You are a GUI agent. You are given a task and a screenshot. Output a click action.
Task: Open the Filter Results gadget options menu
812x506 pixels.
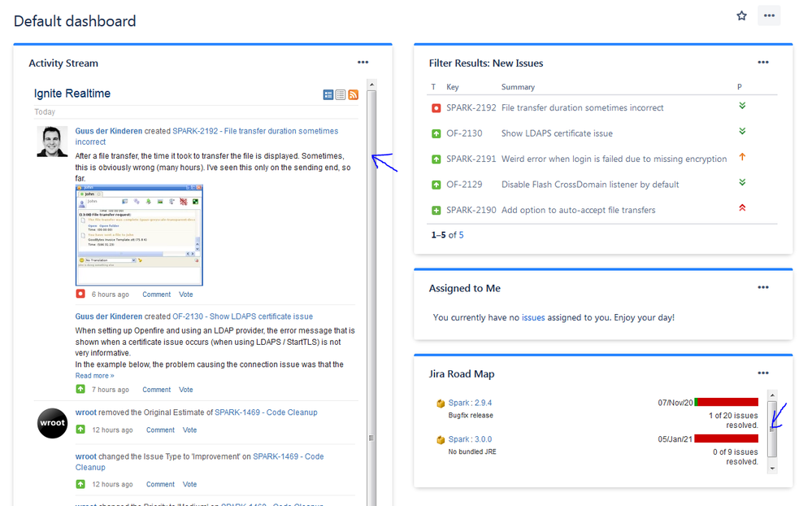coord(763,62)
